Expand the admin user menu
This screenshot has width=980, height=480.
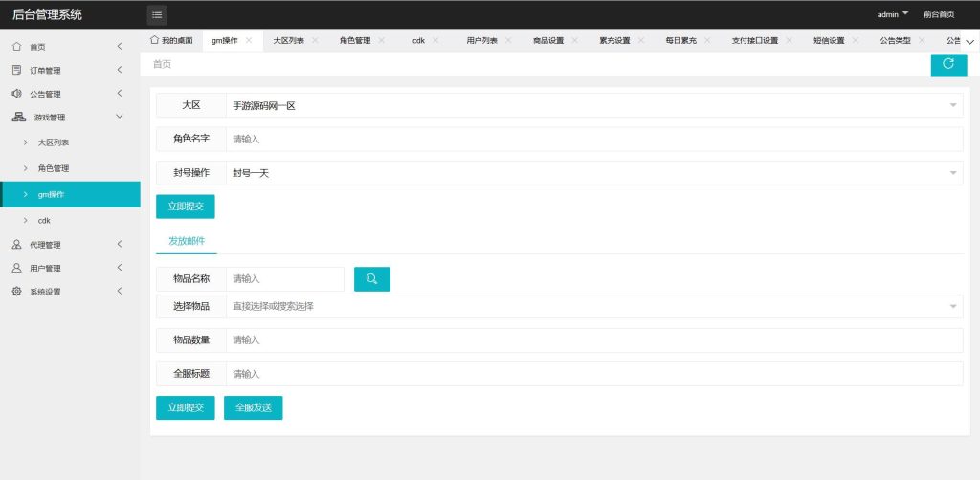893,14
